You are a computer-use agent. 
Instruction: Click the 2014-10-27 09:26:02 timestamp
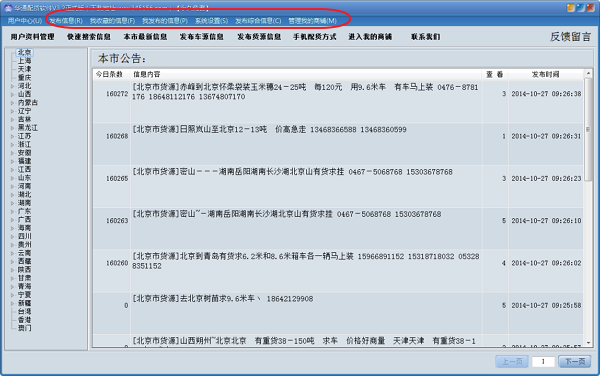point(546,263)
